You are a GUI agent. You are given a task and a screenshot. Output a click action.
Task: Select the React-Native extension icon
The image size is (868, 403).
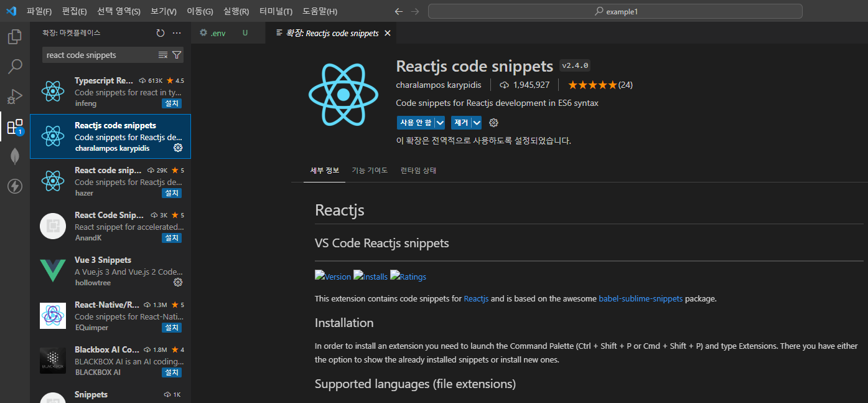point(53,316)
